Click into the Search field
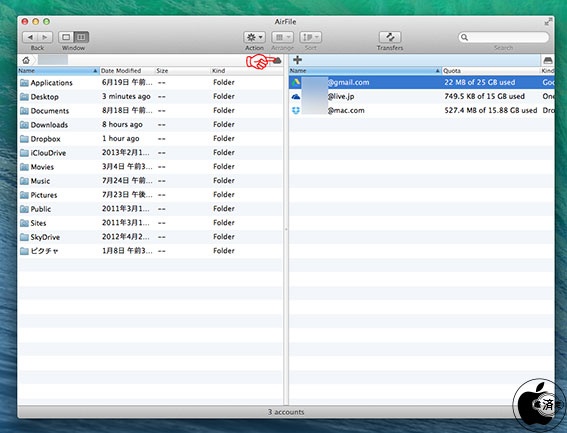Image resolution: width=567 pixels, height=433 pixels. point(503,37)
